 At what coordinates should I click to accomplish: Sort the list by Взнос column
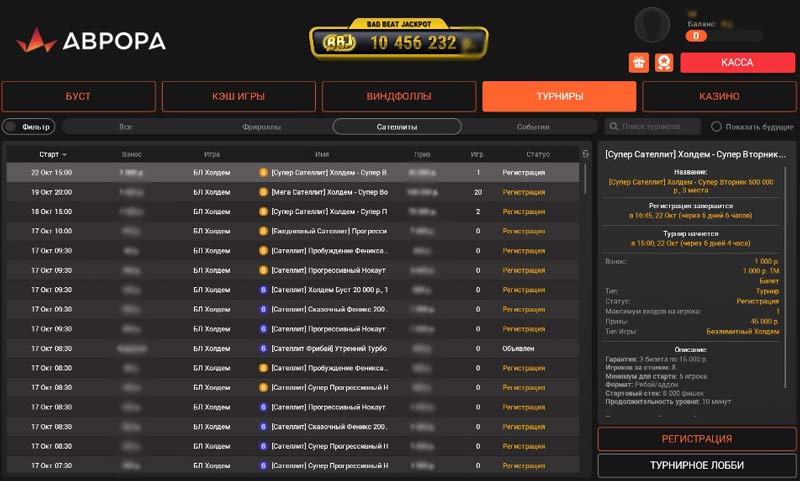pos(132,155)
